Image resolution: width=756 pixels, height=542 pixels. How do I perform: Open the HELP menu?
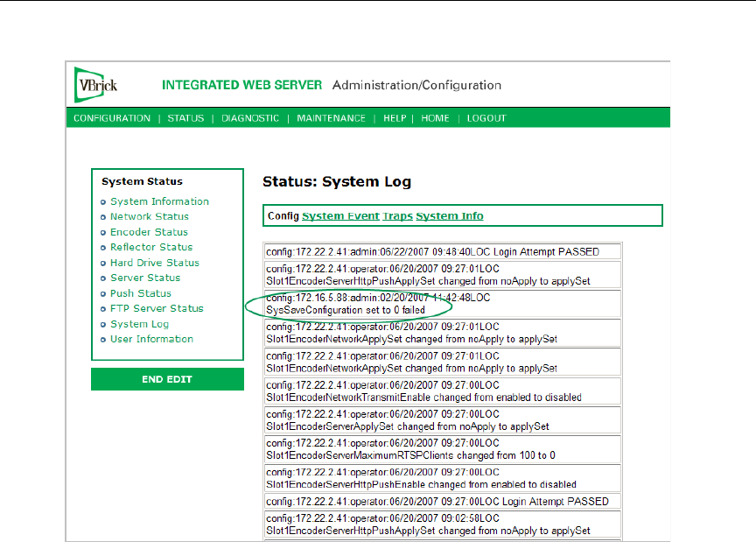pos(395,118)
